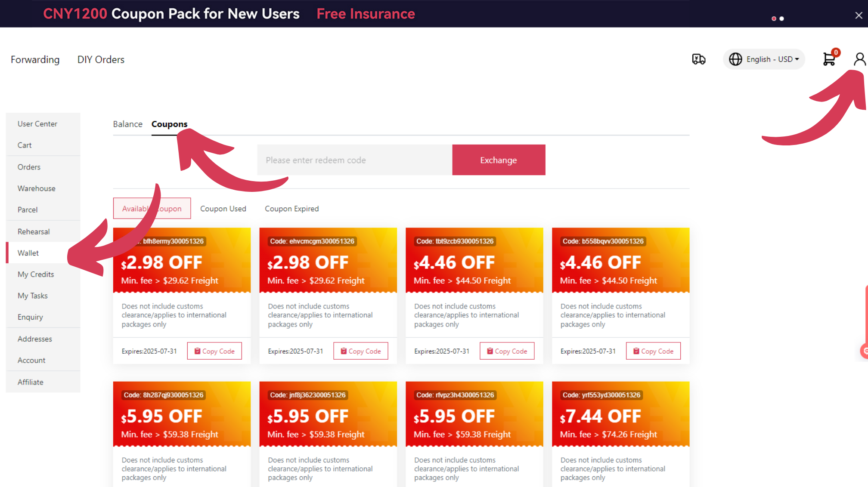Show the Coupon Used list
Viewport: 868px width, 487px height.
click(223, 209)
